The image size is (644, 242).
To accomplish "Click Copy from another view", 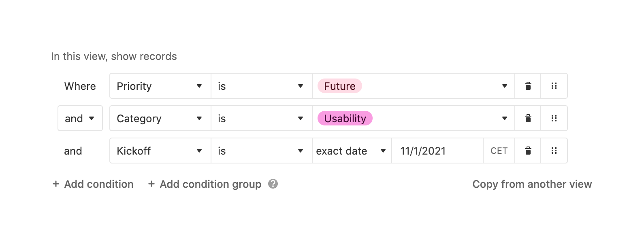I will click(532, 184).
